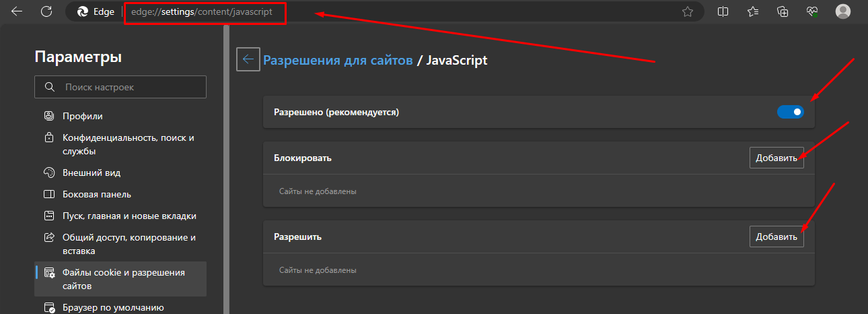This screenshot has height=314, width=868.
Task: Go back using the browser back arrow
Action: pos(17,11)
